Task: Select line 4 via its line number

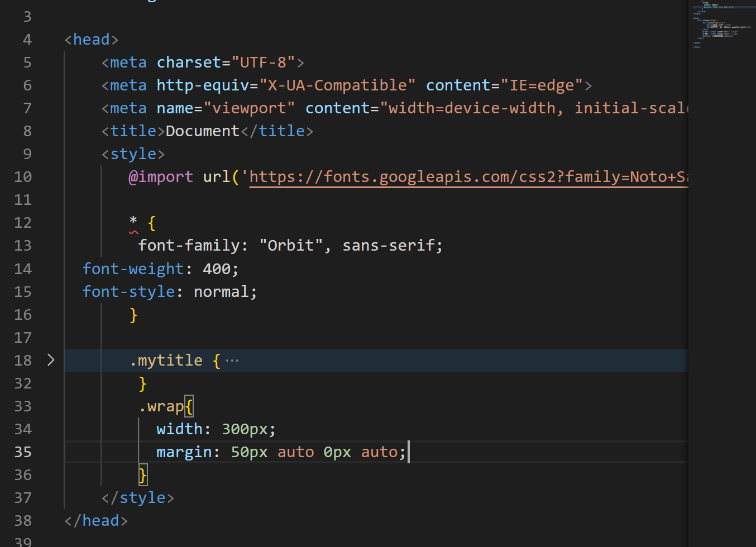Action: point(27,40)
